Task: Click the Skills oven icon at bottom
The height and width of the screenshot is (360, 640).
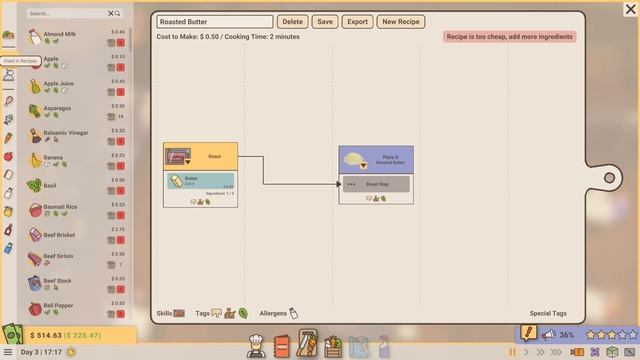Action: pos(179,313)
